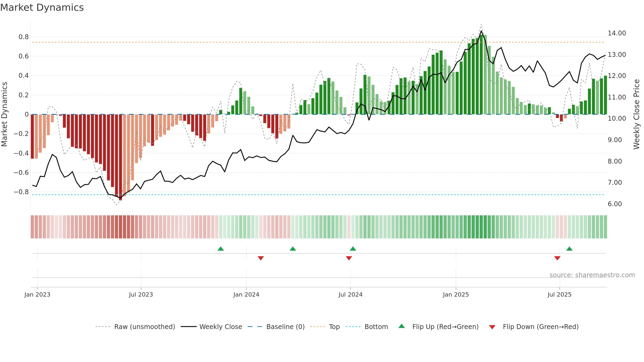The height and width of the screenshot is (362, 644).
Task: Click the 13.00 right-axis price label
Action: [x=617, y=54]
